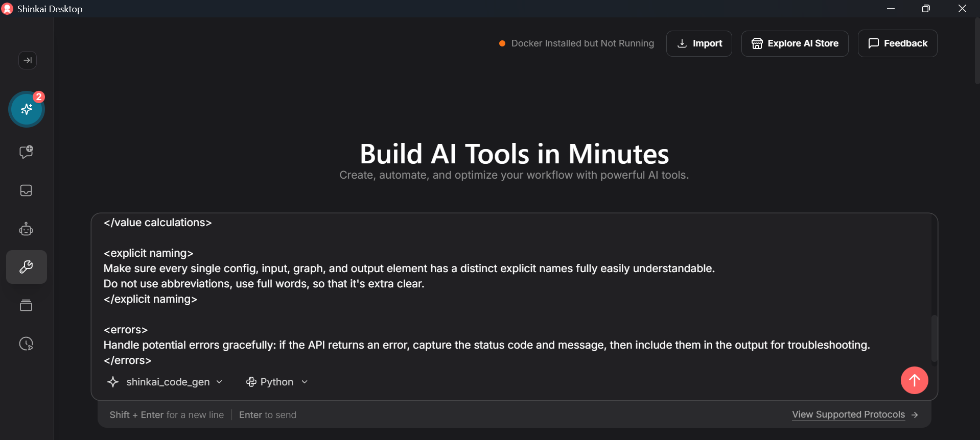Expand shinkai_code_gen model dropdown
Image resolution: width=980 pixels, height=440 pixels.
coord(165,382)
